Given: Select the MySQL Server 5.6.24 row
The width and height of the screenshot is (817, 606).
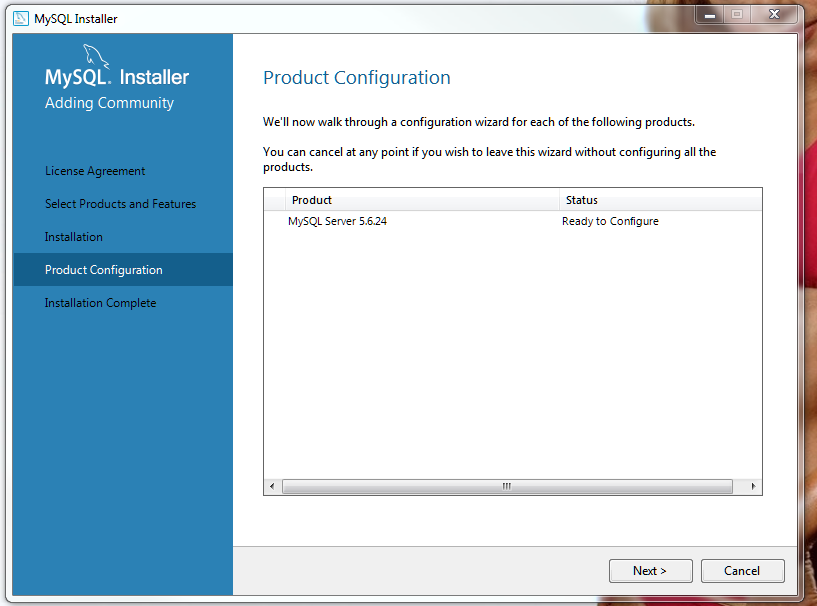Looking at the screenshot, I should pyautogui.click(x=513, y=221).
